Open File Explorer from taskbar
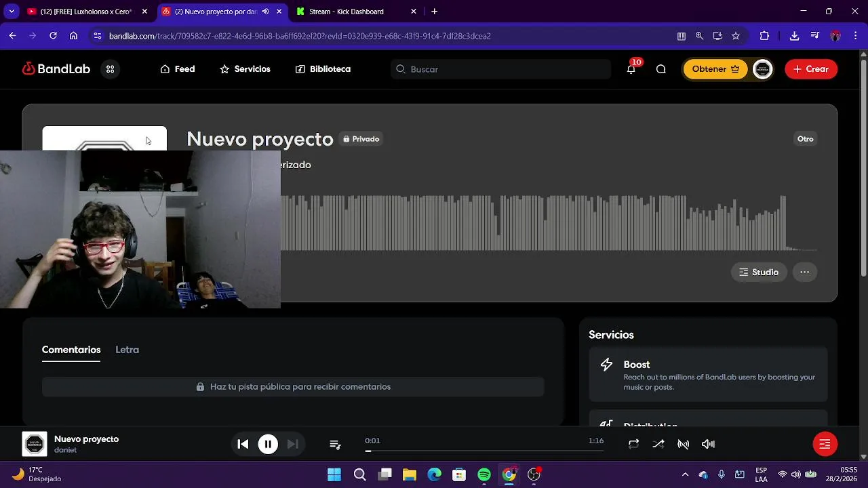The width and height of the screenshot is (868, 488). (410, 474)
